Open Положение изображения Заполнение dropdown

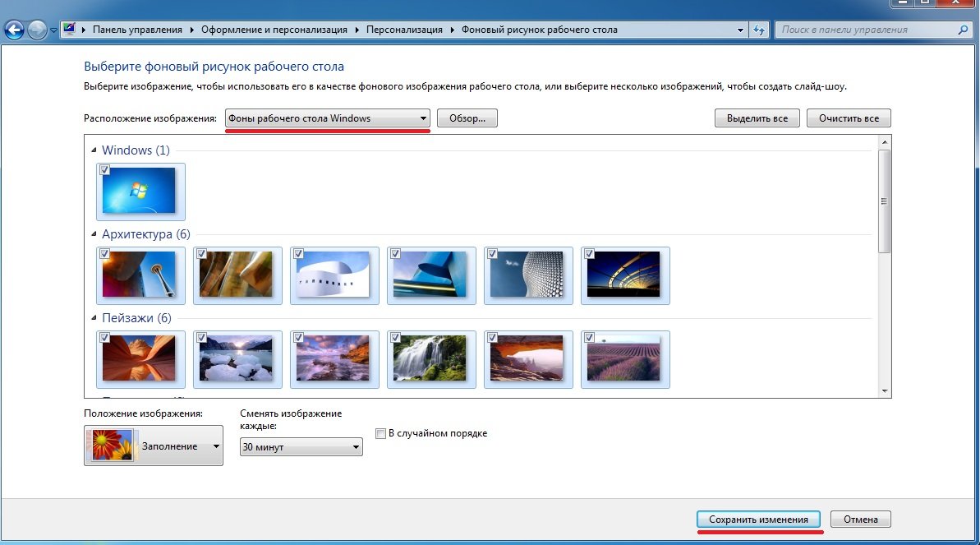[153, 446]
